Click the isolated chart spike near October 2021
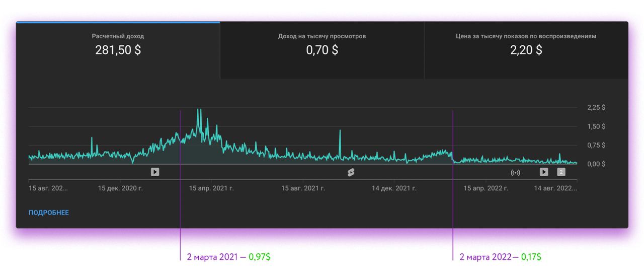 pos(340,132)
